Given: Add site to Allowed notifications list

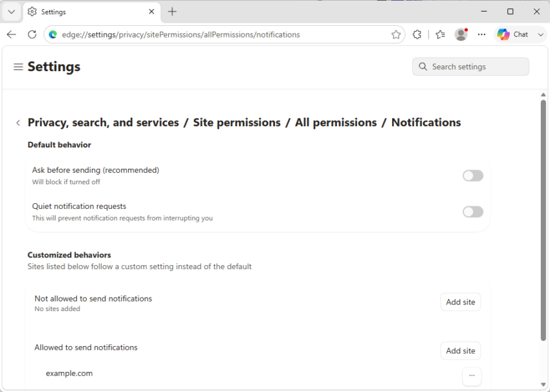Looking at the screenshot, I should click(461, 351).
